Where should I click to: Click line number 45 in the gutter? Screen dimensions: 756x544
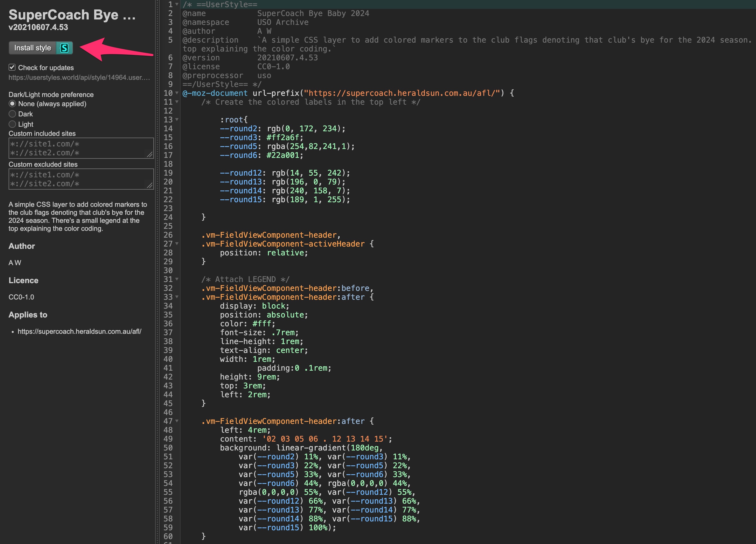(168, 403)
